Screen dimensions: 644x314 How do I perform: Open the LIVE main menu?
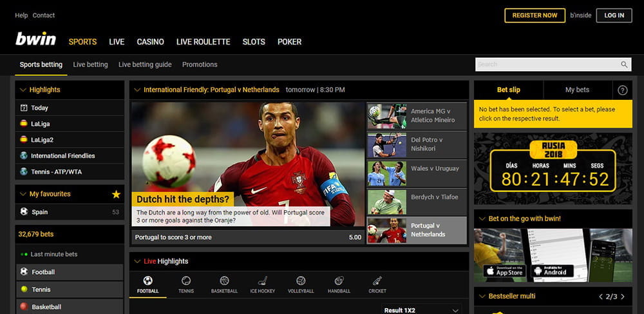(x=117, y=42)
